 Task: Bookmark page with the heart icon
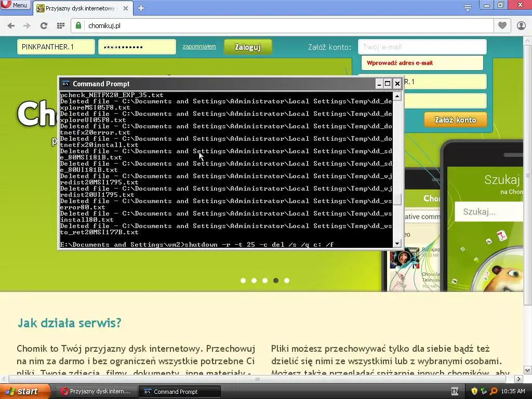click(502, 25)
